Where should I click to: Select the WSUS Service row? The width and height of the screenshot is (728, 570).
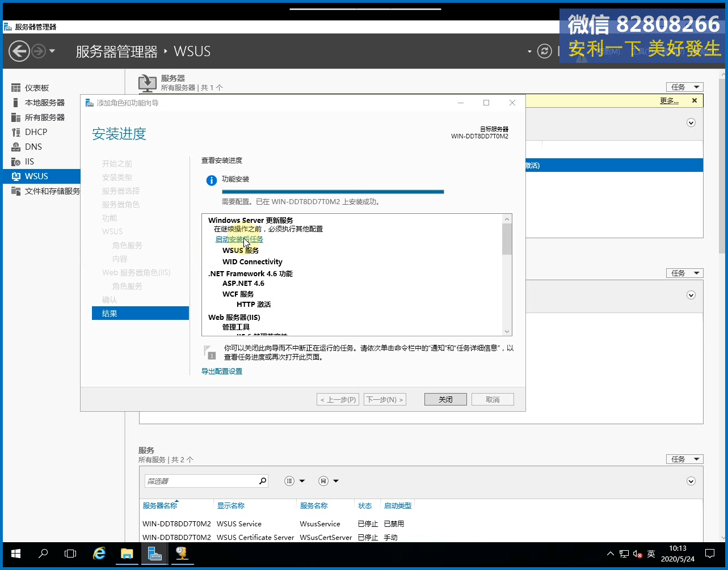pos(420,523)
